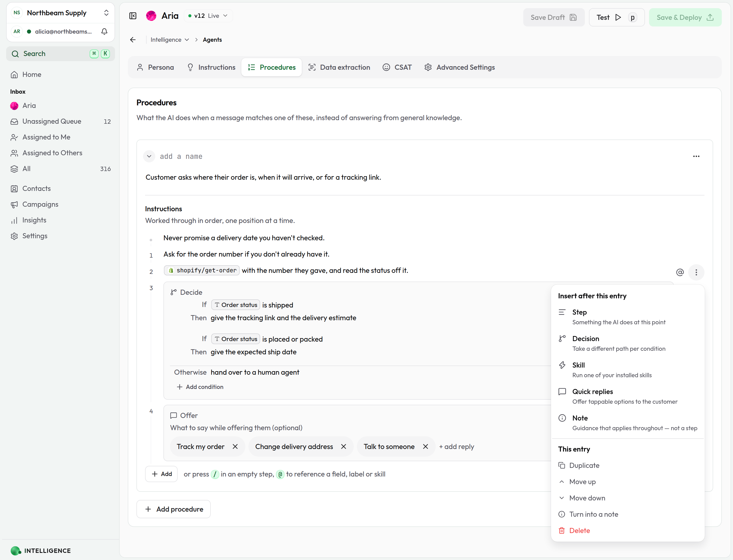Click Delete in the entry menu

click(x=627, y=531)
